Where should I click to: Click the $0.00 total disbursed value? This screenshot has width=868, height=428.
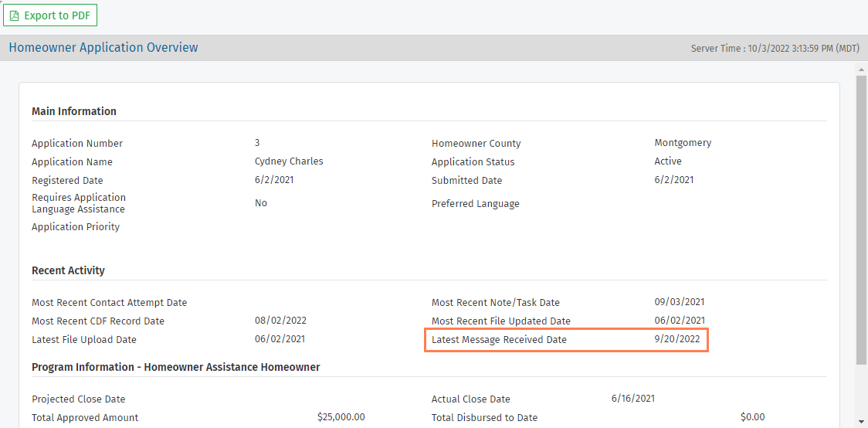(752, 417)
